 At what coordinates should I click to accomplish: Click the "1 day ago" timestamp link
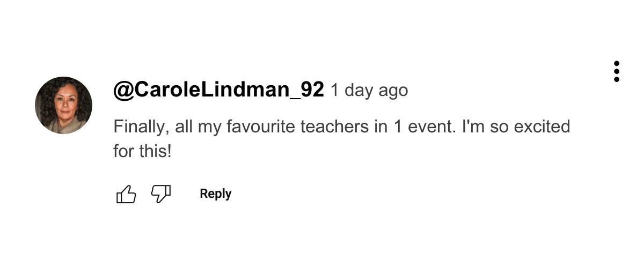tap(369, 91)
